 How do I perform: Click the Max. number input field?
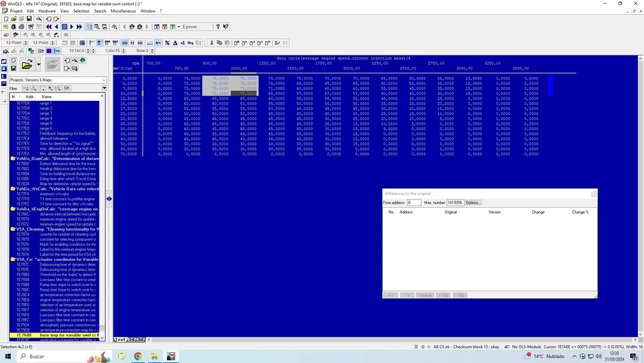[x=454, y=202]
